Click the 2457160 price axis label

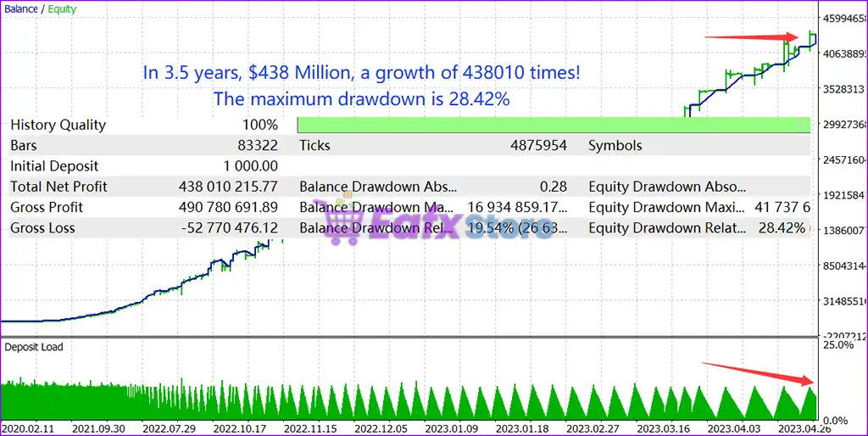coord(845,160)
